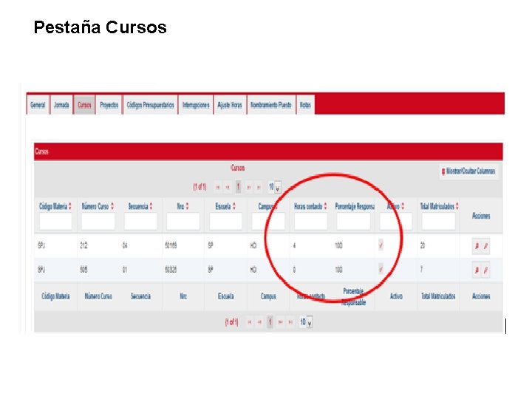Switch to the Notas tab
Image resolution: width=532 pixels, height=399 pixels.
[x=305, y=105]
